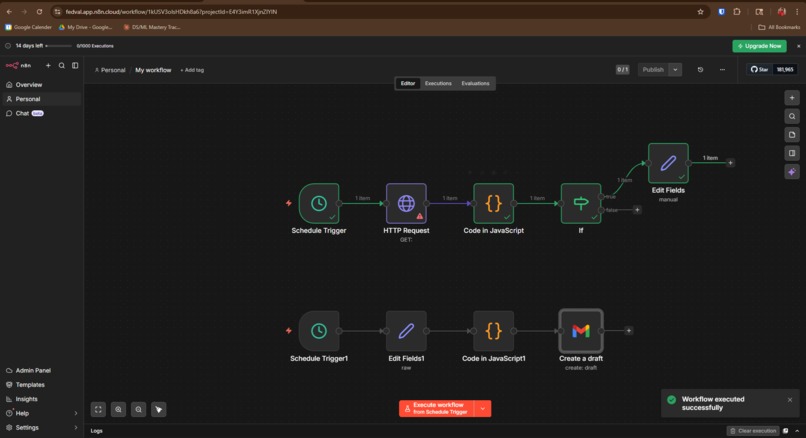Open Templates in sidebar
The height and width of the screenshot is (438, 806).
(x=41, y=385)
